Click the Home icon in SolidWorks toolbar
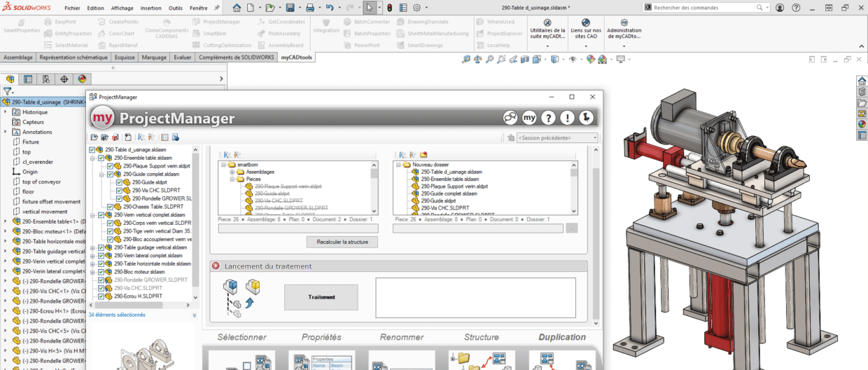The height and width of the screenshot is (370, 868). pos(237,8)
